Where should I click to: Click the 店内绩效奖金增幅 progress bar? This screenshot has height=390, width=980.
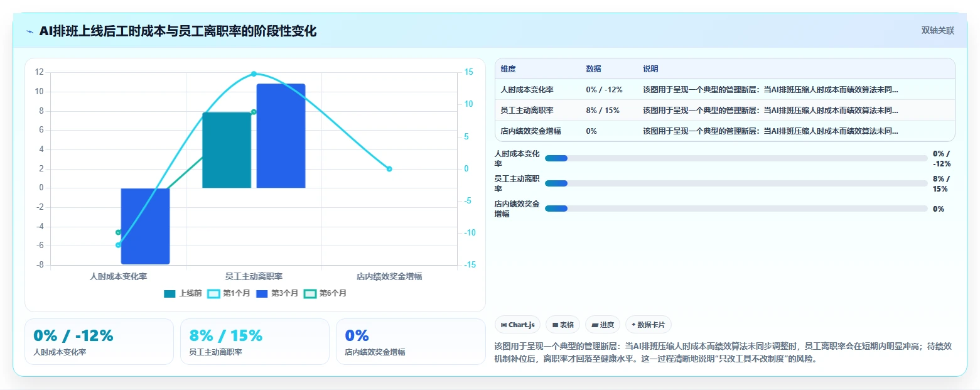pos(736,209)
